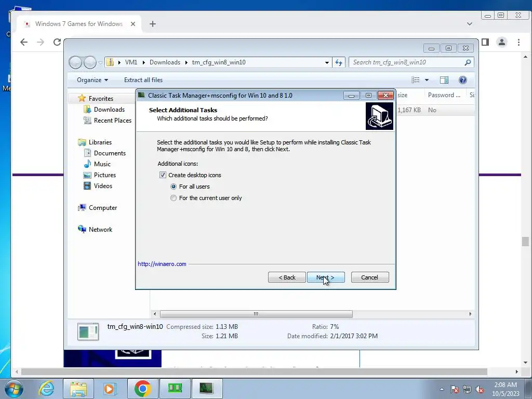The width and height of the screenshot is (532, 399).
Task: Open recent pages dropdown beside nav buttons
Action: (100, 63)
